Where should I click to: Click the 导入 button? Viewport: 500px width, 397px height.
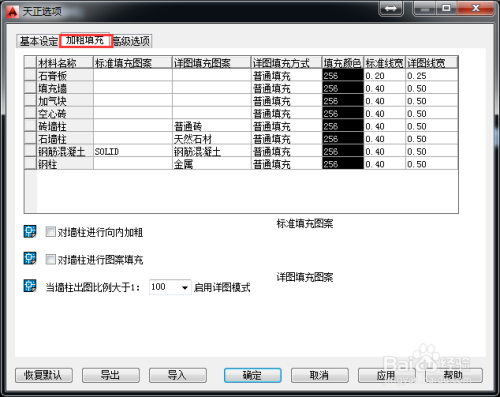tap(178, 375)
